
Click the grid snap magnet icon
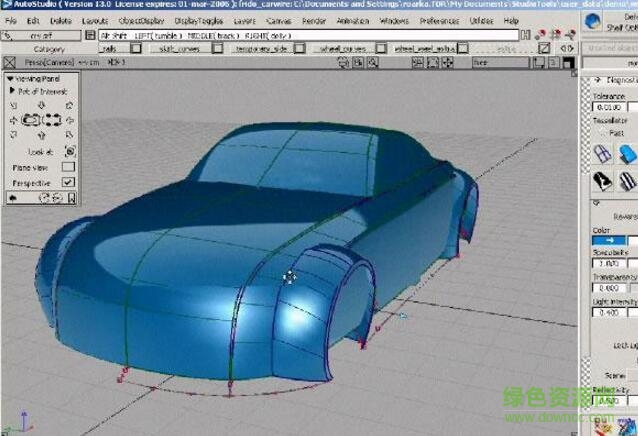(x=556, y=35)
